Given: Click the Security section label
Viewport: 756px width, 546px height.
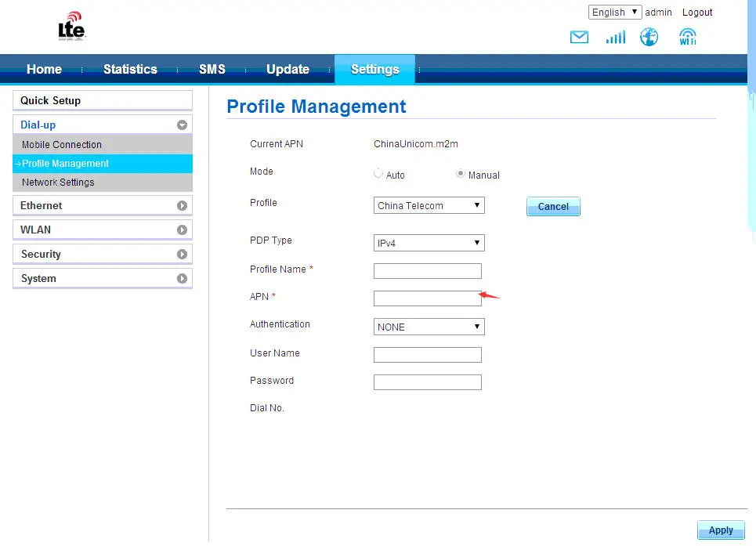Looking at the screenshot, I should (41, 255).
